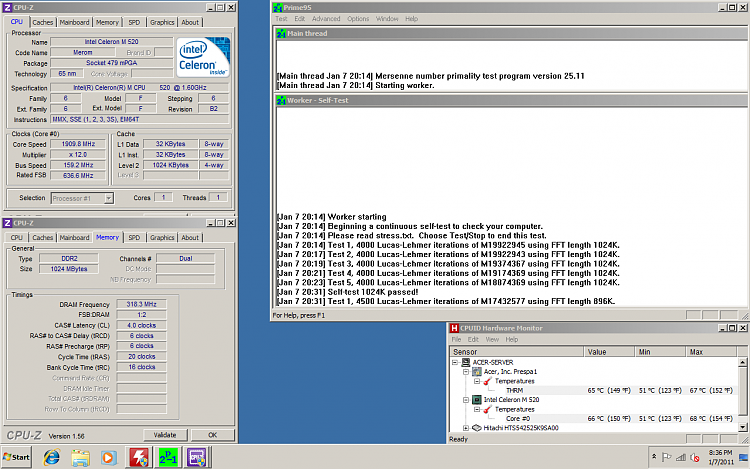Open Prime95 Test menu
This screenshot has height=469, width=750.
click(x=281, y=19)
